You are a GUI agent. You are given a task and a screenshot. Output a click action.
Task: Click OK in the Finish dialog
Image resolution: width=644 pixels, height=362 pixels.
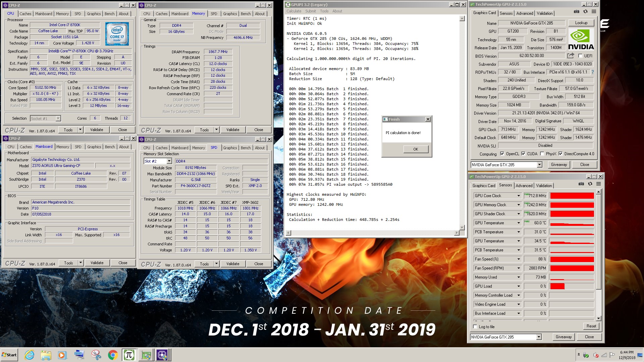[x=416, y=149]
